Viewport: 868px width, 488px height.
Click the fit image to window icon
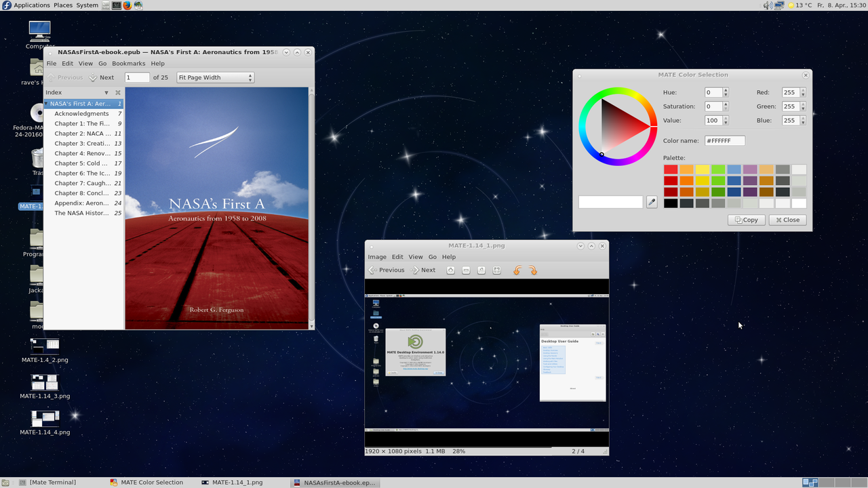[x=497, y=270]
